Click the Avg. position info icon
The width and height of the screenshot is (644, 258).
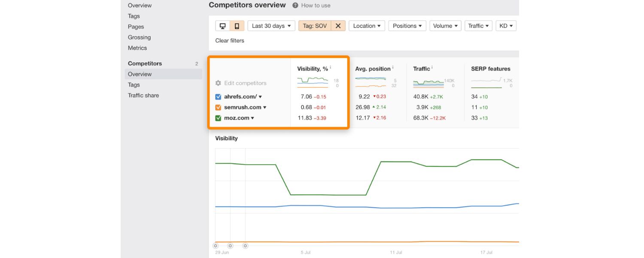click(392, 67)
